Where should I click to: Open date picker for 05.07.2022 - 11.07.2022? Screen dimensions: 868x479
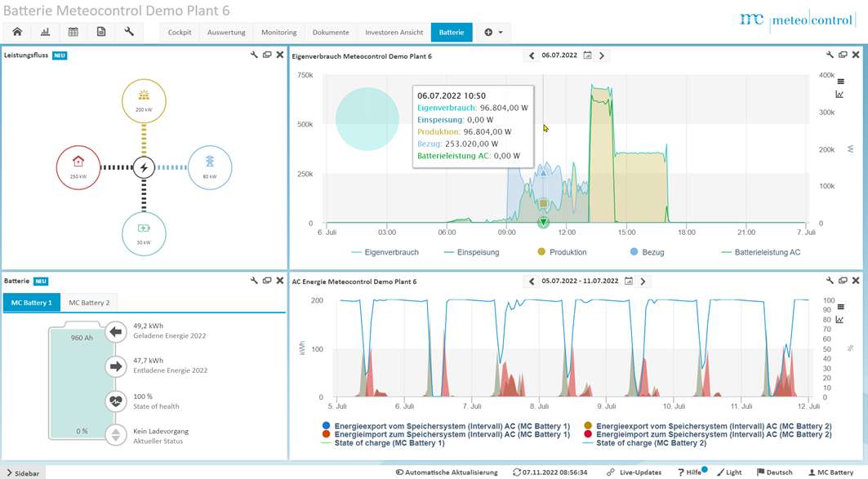tap(628, 281)
